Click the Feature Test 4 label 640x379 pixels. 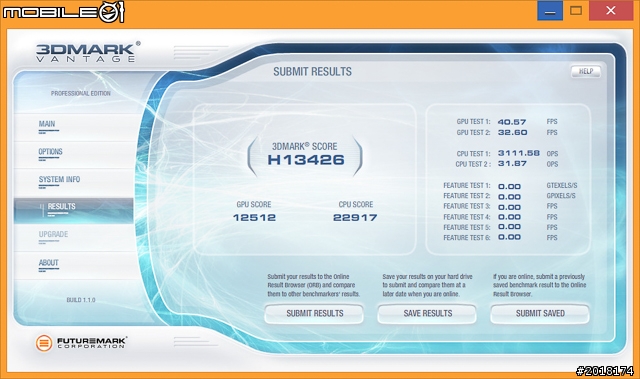[467, 217]
